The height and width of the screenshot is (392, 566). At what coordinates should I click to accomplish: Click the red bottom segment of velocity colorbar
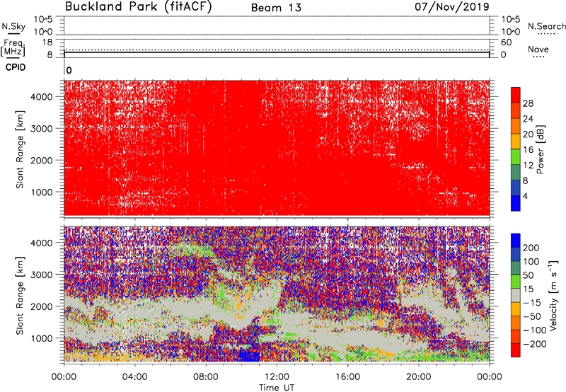516,350
